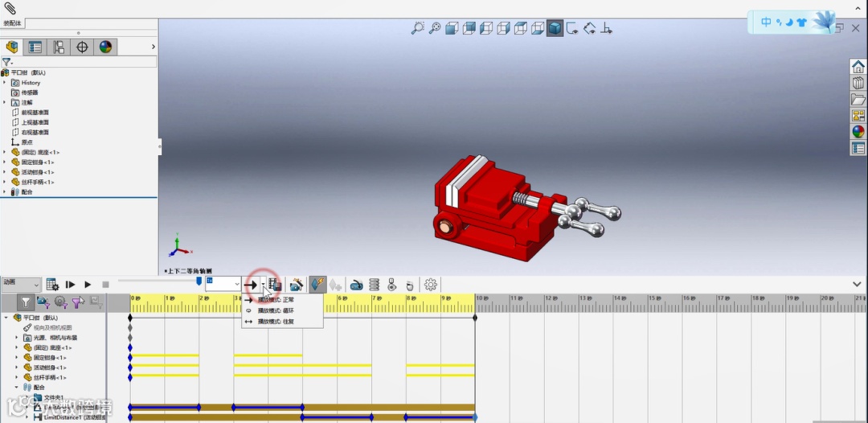This screenshot has width=868, height=423.
Task: Select the 前视基准面 plane
Action: click(x=35, y=113)
